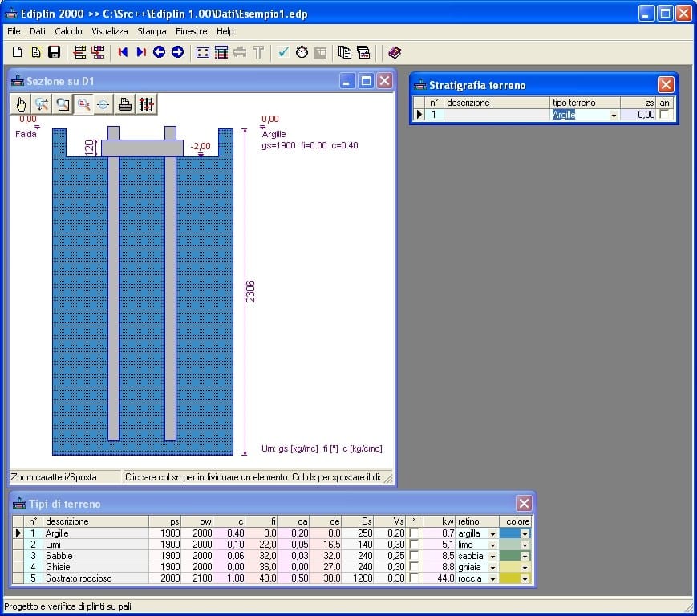Open the tipo terreno Argille dropdown
Image resolution: width=697 pixels, height=616 pixels.
614,115
